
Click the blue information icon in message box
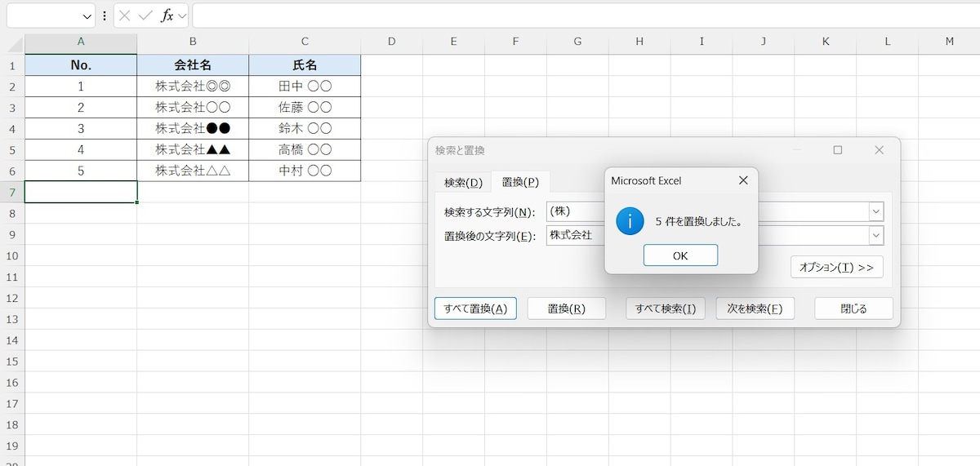pos(630,221)
